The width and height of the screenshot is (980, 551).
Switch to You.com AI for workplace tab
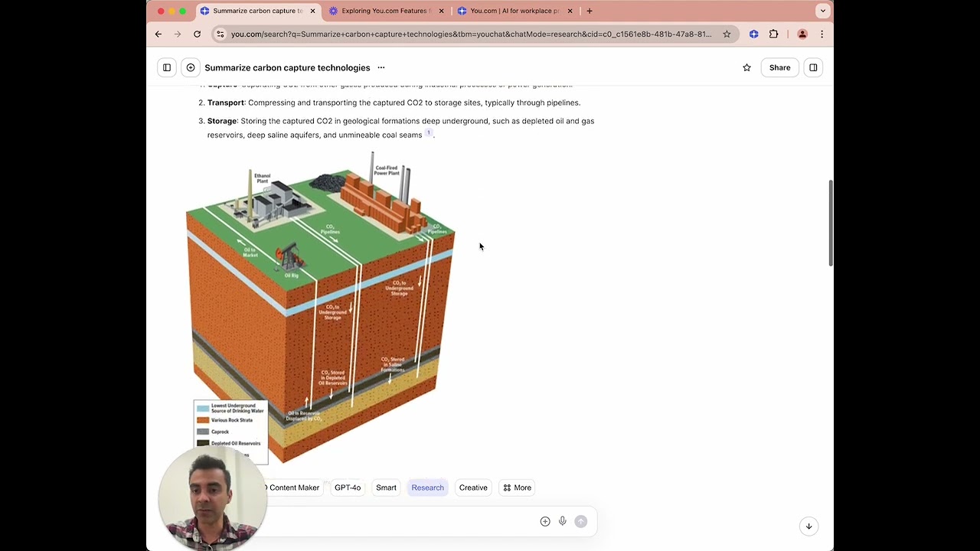point(514,11)
